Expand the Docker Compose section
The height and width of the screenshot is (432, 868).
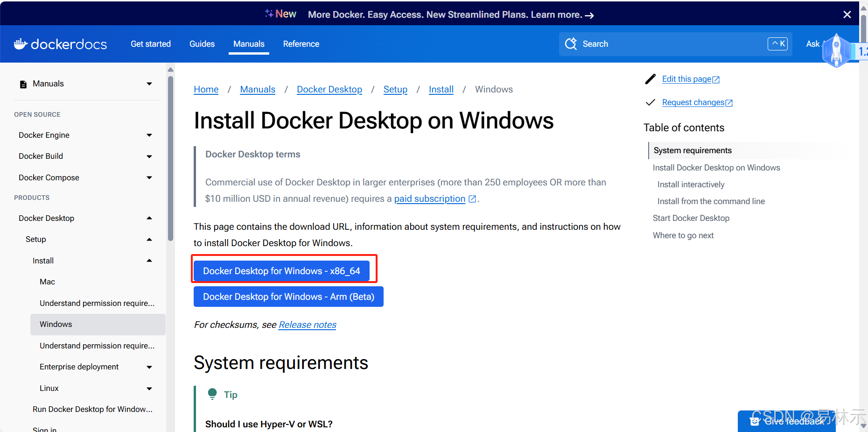[x=149, y=177]
